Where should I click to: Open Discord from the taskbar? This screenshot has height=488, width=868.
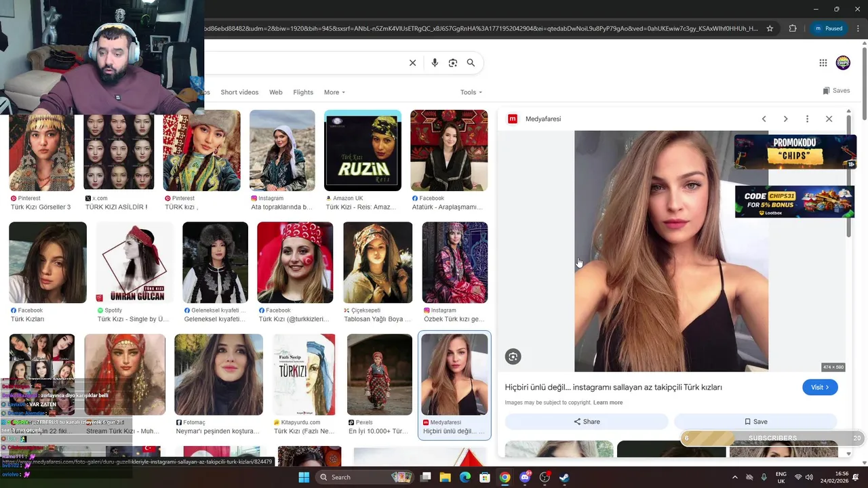[x=525, y=477]
